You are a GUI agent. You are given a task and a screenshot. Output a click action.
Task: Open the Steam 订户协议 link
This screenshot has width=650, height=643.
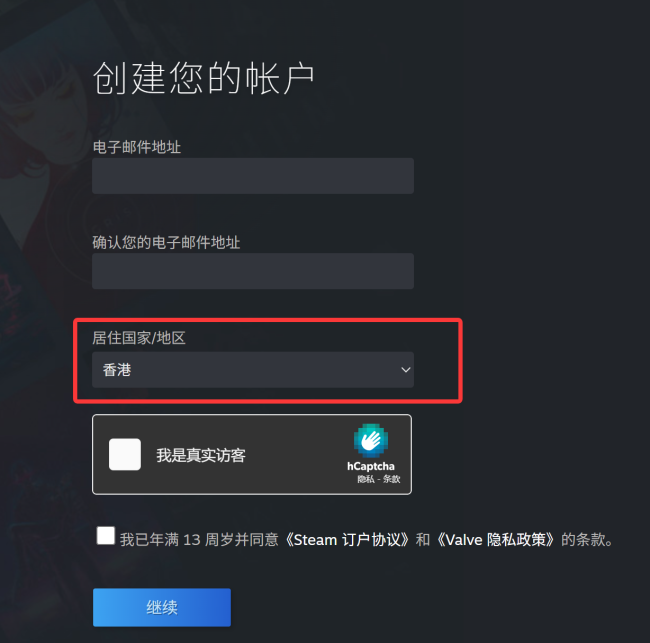[x=347, y=540]
